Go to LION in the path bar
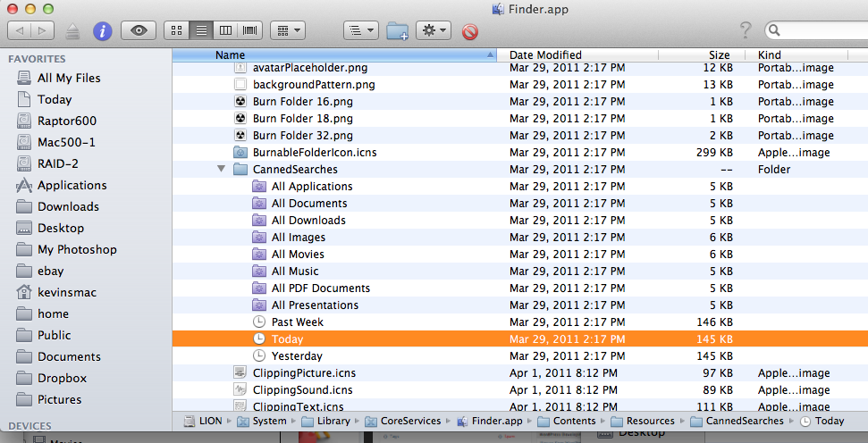868x443 pixels. [204, 421]
